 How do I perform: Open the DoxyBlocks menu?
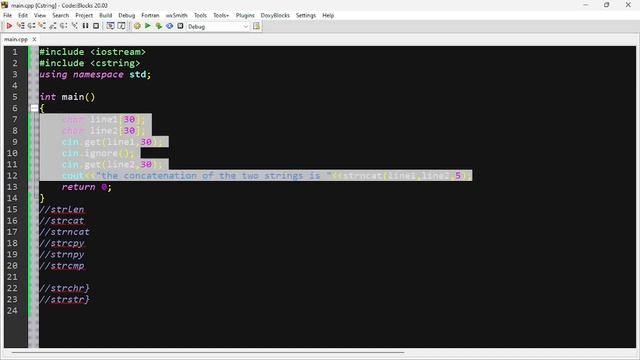275,15
